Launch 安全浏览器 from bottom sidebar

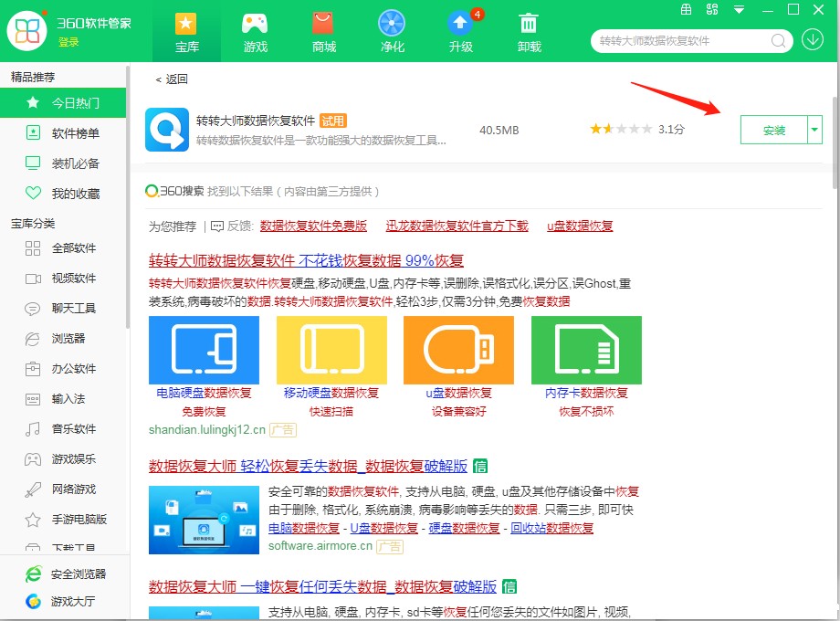point(32,574)
